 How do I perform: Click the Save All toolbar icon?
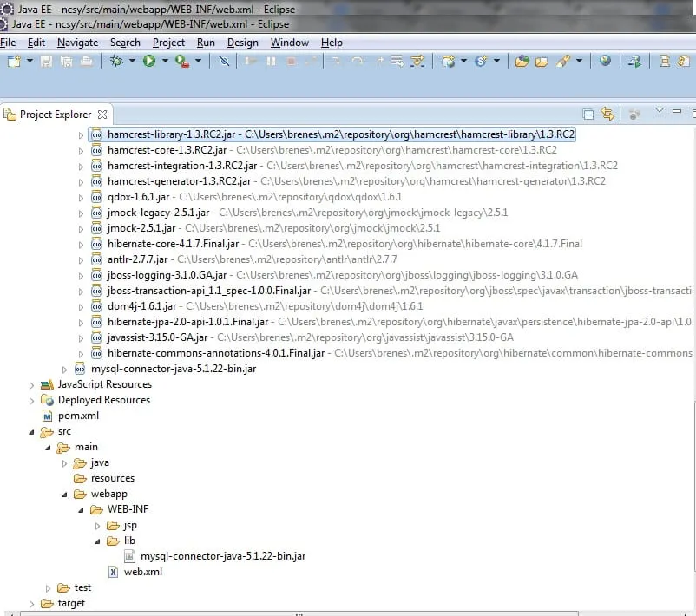[67, 61]
